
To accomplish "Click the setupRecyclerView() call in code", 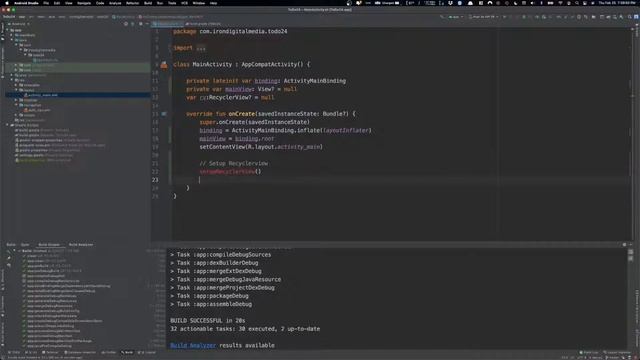I will (230, 171).
